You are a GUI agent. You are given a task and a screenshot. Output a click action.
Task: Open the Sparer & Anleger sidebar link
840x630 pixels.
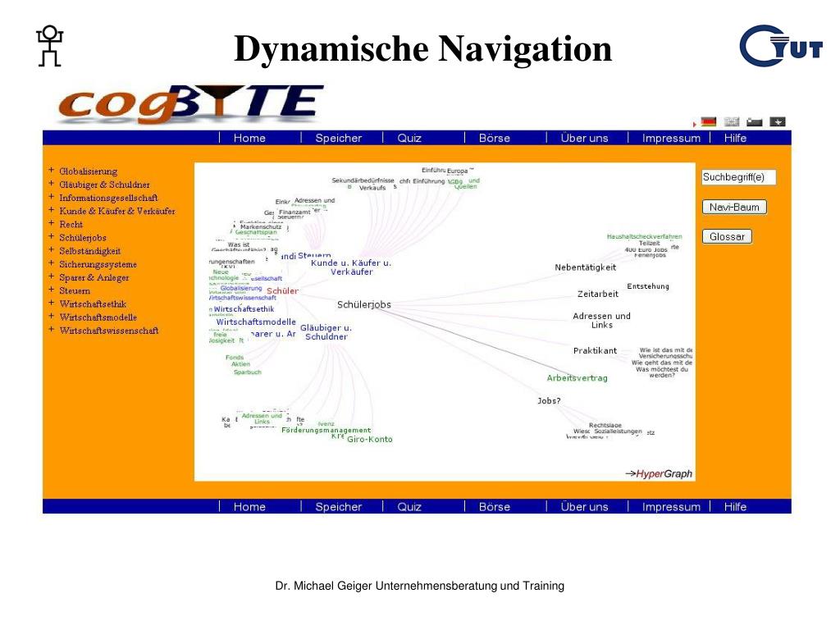tap(94, 277)
